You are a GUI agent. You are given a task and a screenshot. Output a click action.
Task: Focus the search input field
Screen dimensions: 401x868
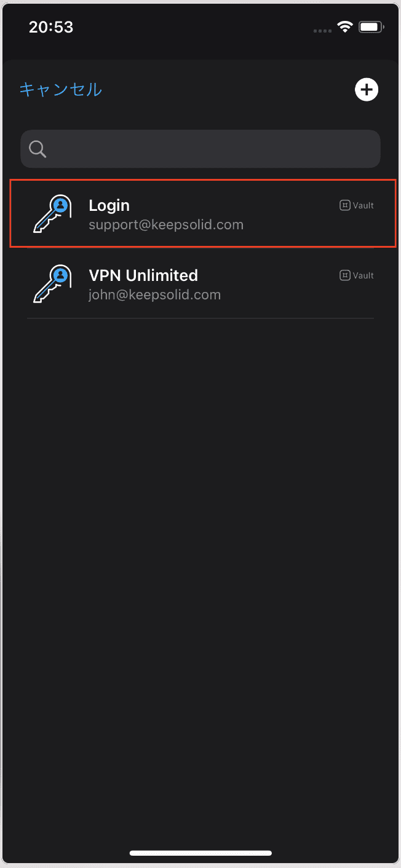tap(200, 149)
